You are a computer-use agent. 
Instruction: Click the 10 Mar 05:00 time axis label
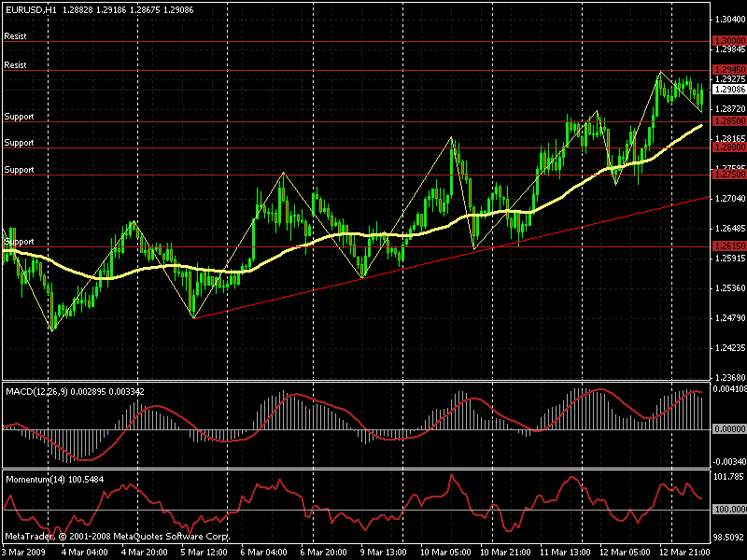(444, 552)
